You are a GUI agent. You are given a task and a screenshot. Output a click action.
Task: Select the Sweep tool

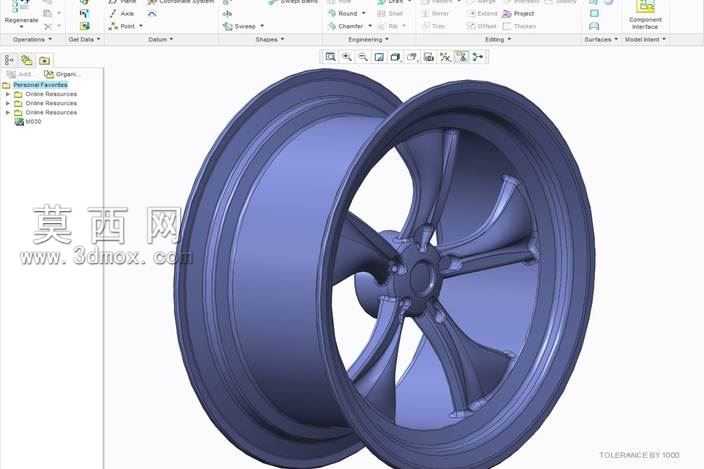coord(240,26)
